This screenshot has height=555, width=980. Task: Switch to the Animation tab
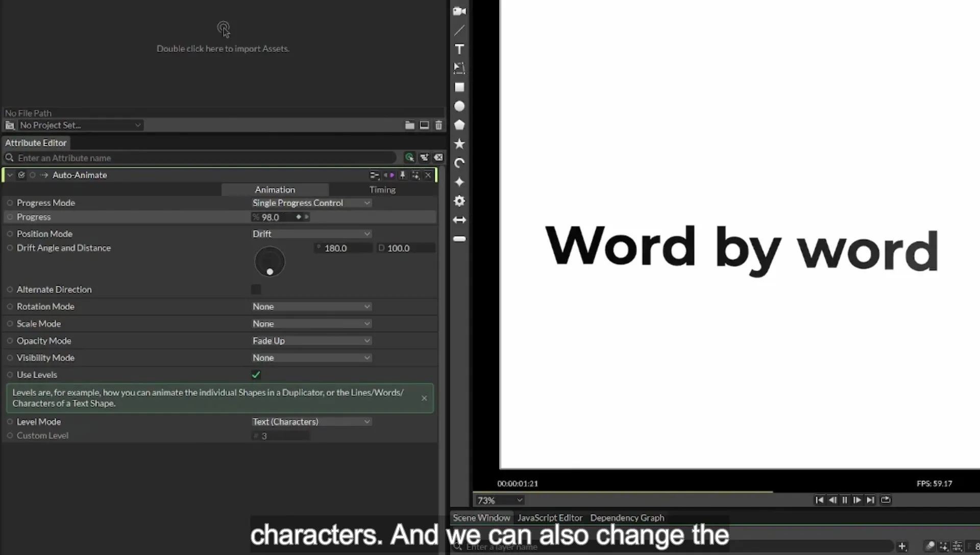click(275, 190)
